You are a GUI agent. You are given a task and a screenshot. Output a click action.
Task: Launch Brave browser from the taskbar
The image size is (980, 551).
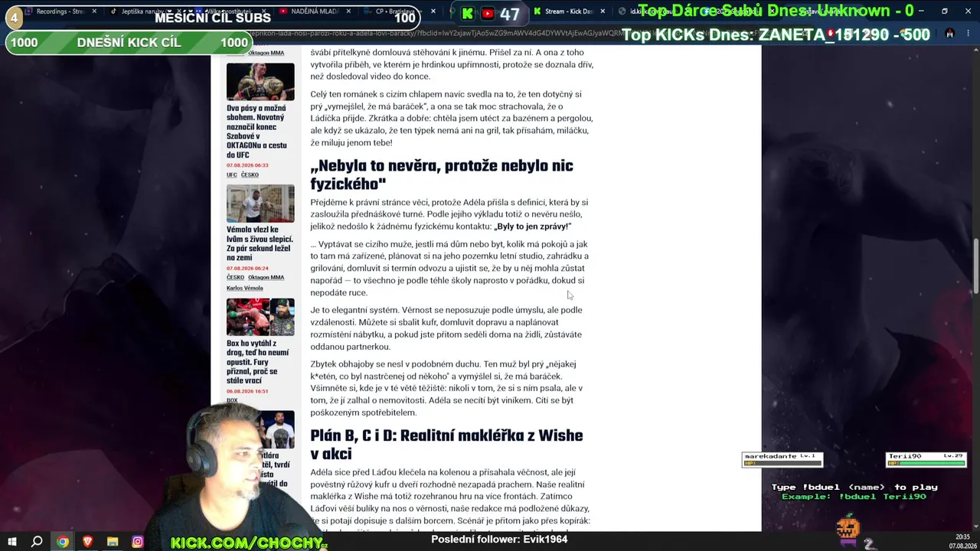coord(87,542)
